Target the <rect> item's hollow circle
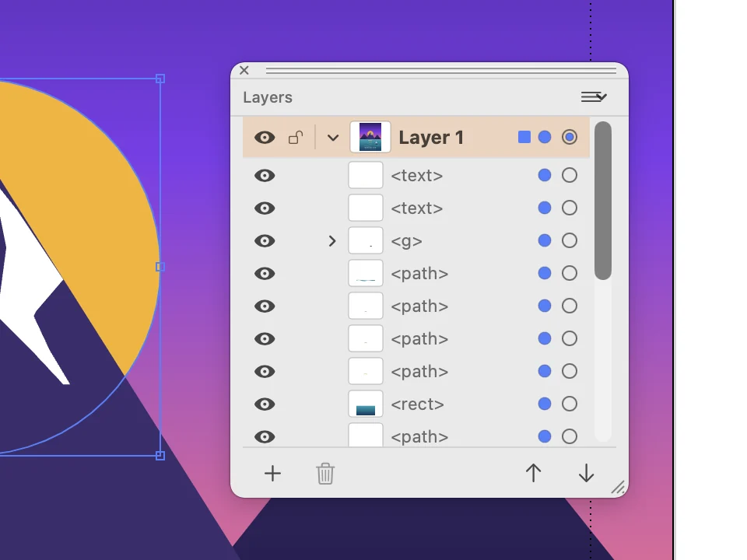The width and height of the screenshot is (747, 560). point(570,404)
